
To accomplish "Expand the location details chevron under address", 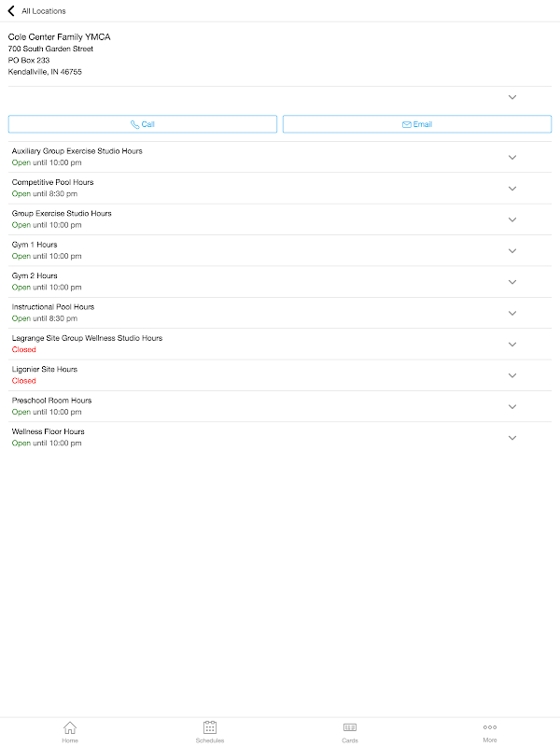I will 512,97.
